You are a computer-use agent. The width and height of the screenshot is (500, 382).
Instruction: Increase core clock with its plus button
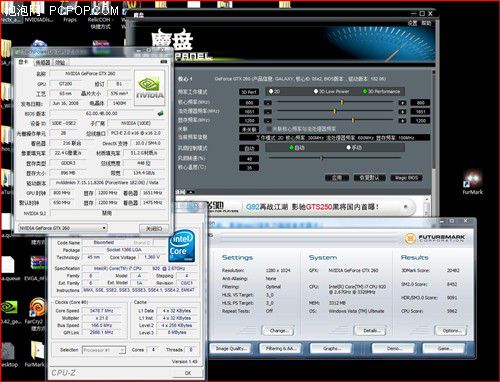pos(402,103)
